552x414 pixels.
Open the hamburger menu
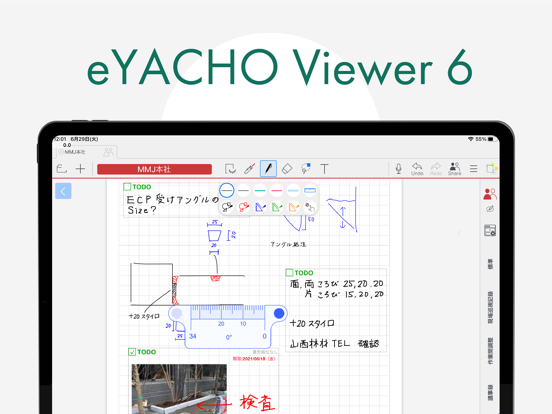pos(473,169)
